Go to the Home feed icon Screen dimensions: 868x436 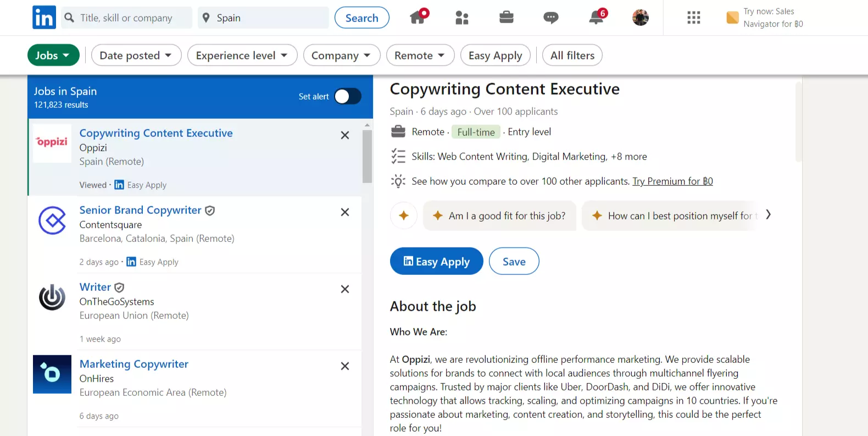click(x=418, y=18)
